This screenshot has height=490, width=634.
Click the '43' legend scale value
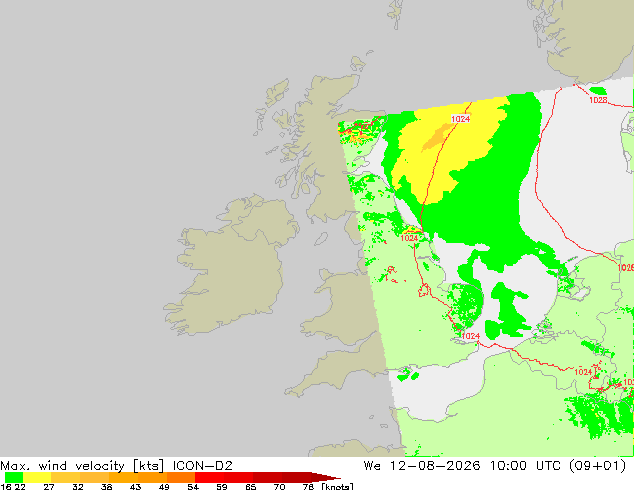tap(135, 486)
